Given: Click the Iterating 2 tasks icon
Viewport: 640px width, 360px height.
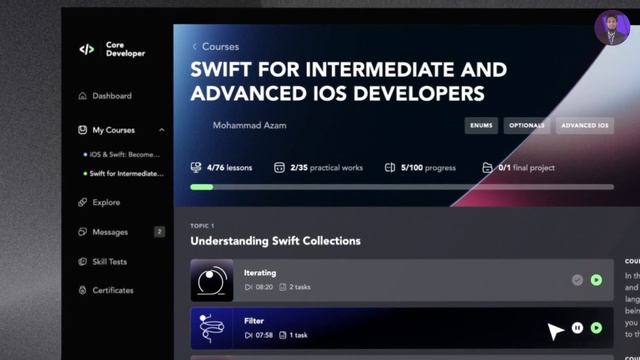Looking at the screenshot, I should [x=282, y=287].
